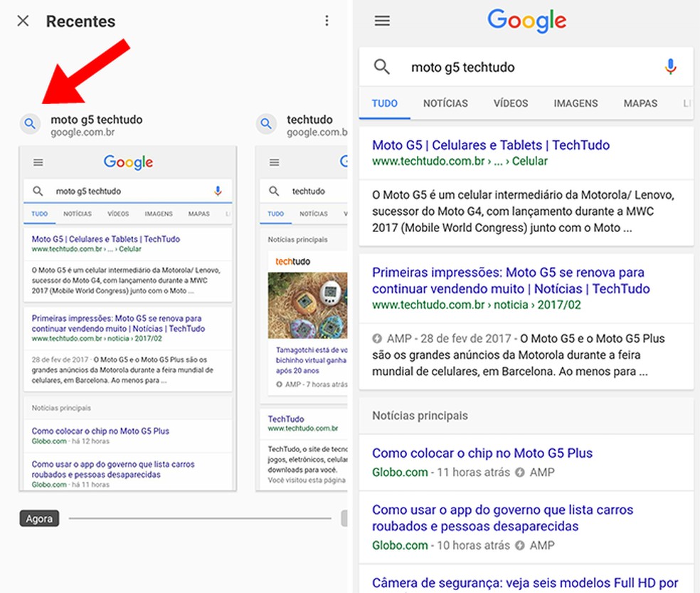Tap the magnifier icon in the techtudo thumbnail

274,191
